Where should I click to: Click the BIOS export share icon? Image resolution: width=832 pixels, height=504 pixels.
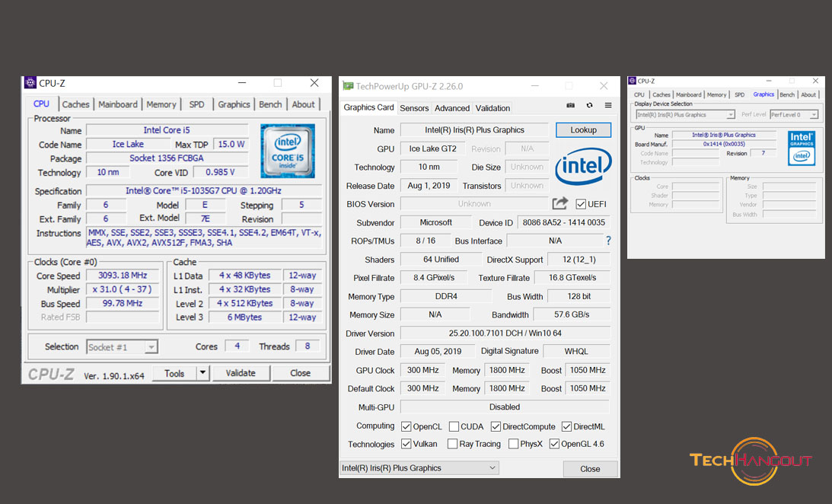click(559, 203)
